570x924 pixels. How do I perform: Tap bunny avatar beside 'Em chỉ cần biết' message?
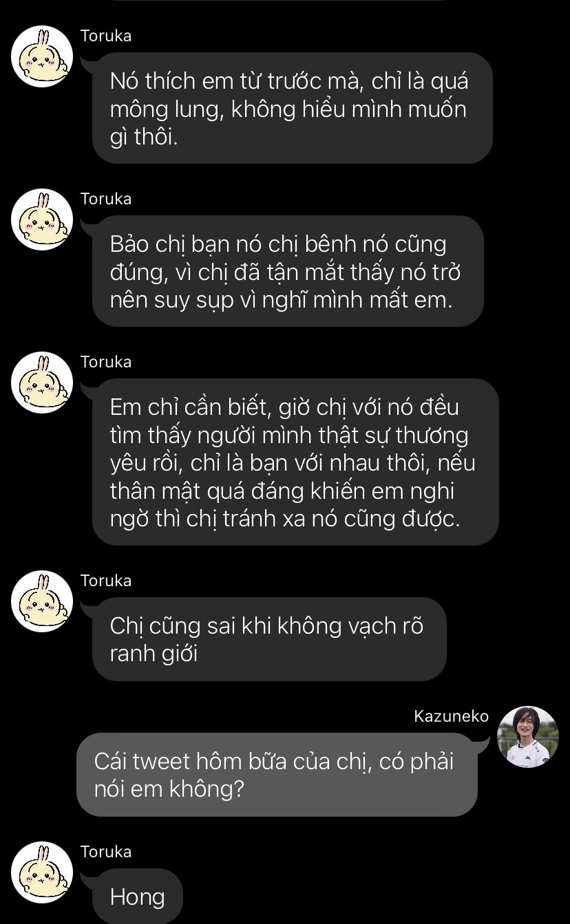pyautogui.click(x=42, y=383)
